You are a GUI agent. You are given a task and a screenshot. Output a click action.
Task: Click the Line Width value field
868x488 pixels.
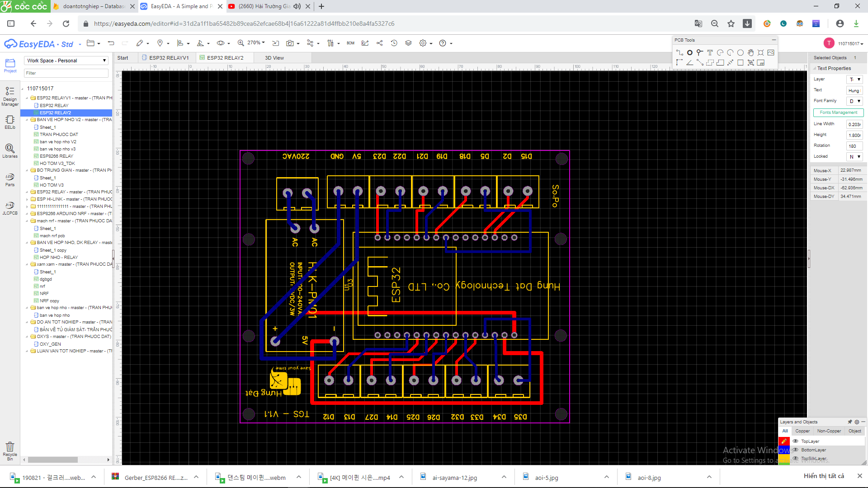[854, 124]
